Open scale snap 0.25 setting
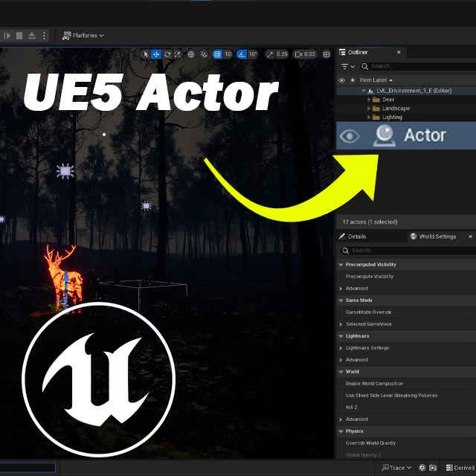 277,54
